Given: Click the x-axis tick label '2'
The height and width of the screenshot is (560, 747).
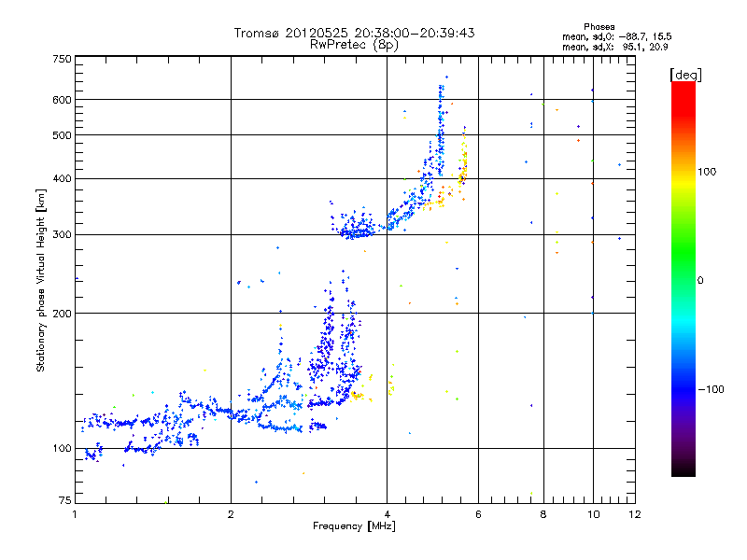Looking at the screenshot, I should (x=231, y=514).
